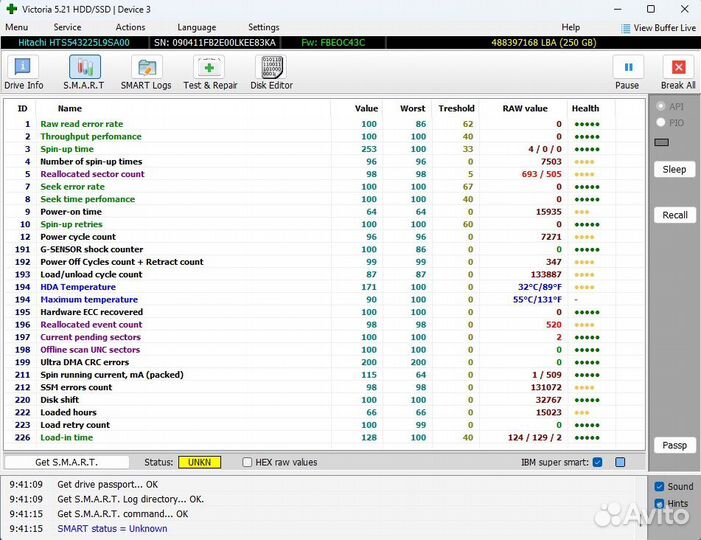Viewport: 701px width, 540px height.
Task: Toggle the Sound checkbox
Action: (658, 487)
